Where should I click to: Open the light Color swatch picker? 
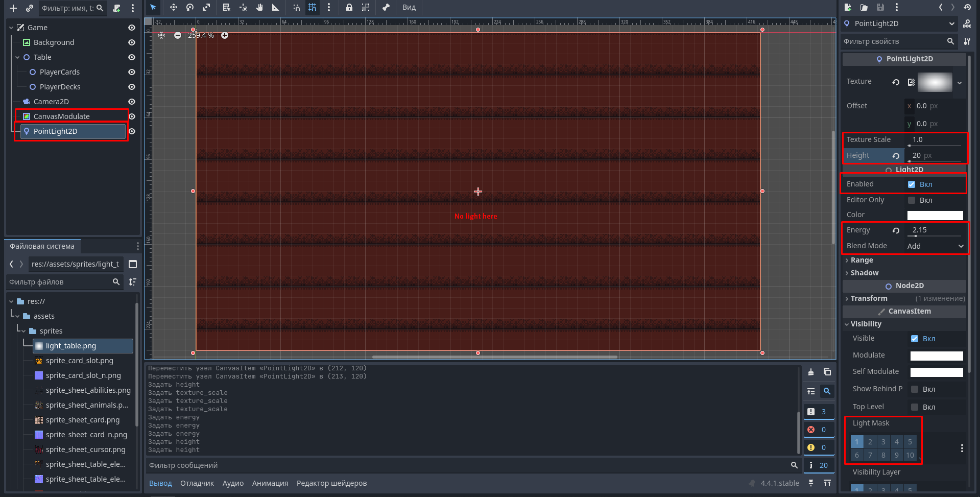(x=935, y=215)
